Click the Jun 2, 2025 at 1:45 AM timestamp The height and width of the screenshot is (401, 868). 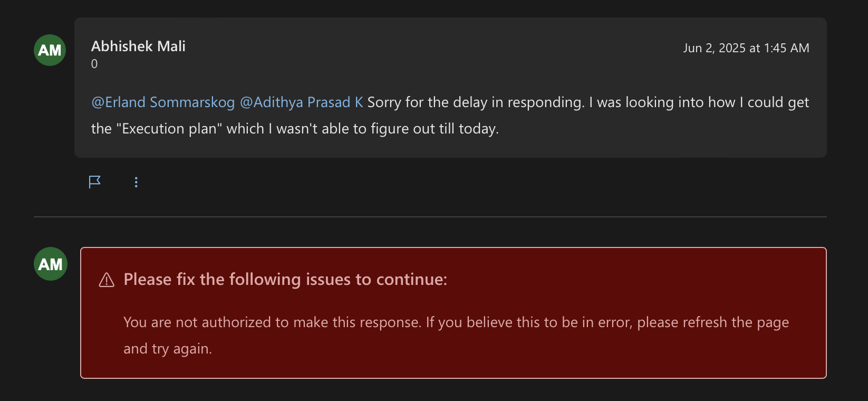click(x=746, y=48)
